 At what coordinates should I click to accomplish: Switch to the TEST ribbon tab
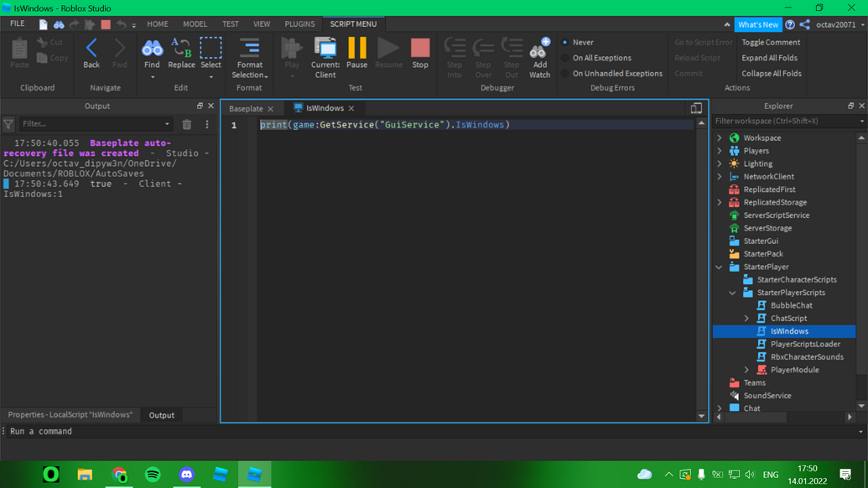tap(231, 23)
